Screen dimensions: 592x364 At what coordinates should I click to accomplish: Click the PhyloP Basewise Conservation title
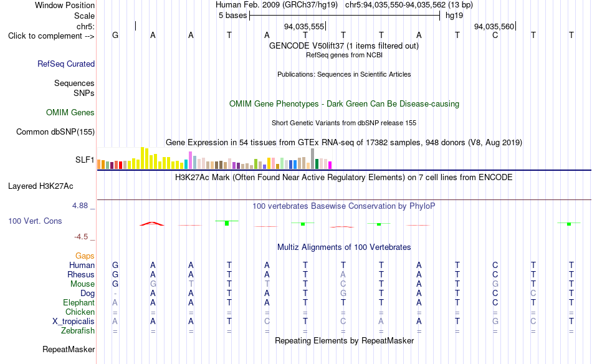click(344, 206)
